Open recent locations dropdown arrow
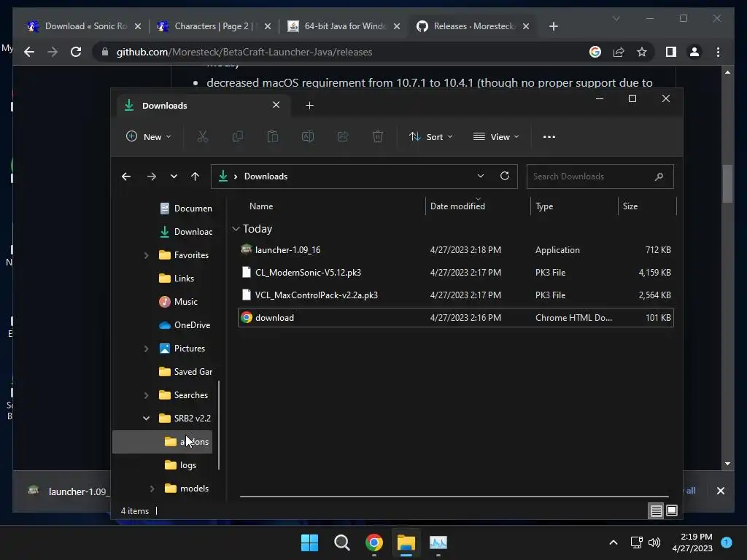The image size is (747, 560). pyautogui.click(x=174, y=176)
